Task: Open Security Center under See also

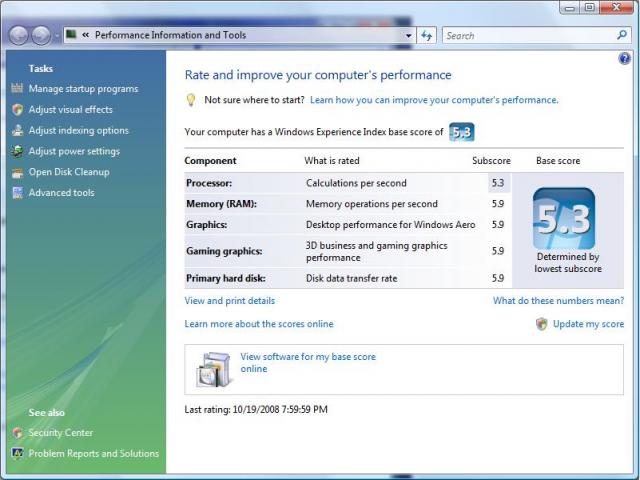Action: [60, 433]
